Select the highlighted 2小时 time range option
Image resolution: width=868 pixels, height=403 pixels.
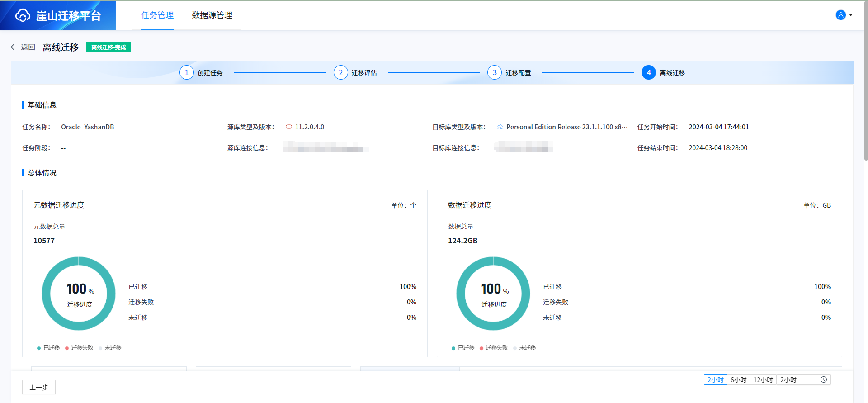(x=715, y=380)
